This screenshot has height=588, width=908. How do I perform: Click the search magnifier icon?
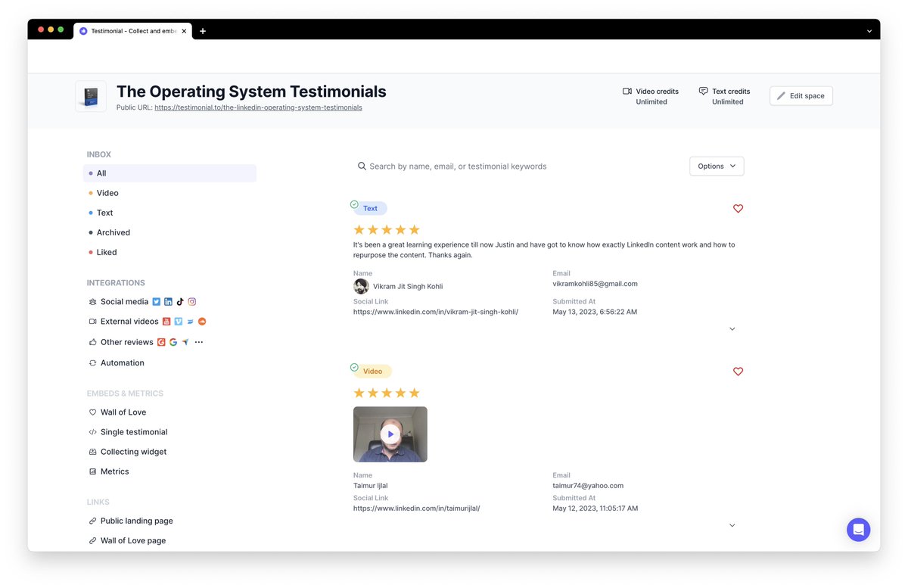point(362,166)
